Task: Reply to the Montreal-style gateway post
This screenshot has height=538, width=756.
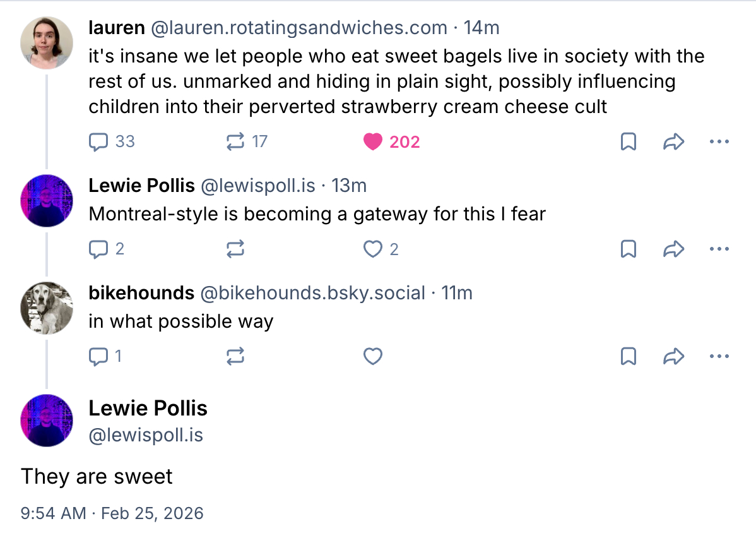Action: pyautogui.click(x=98, y=249)
